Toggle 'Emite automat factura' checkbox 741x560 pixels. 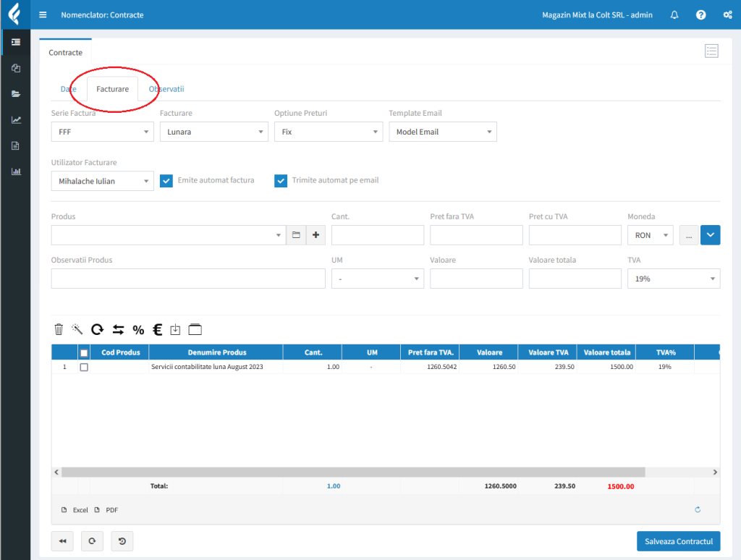pyautogui.click(x=166, y=181)
